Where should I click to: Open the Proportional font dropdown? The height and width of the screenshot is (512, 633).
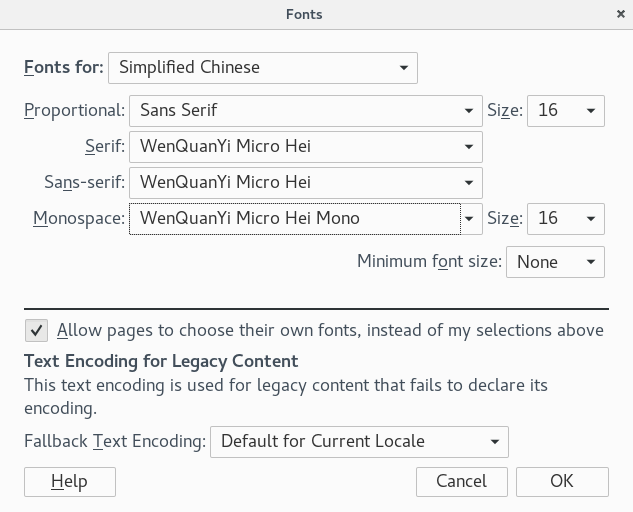[305, 110]
